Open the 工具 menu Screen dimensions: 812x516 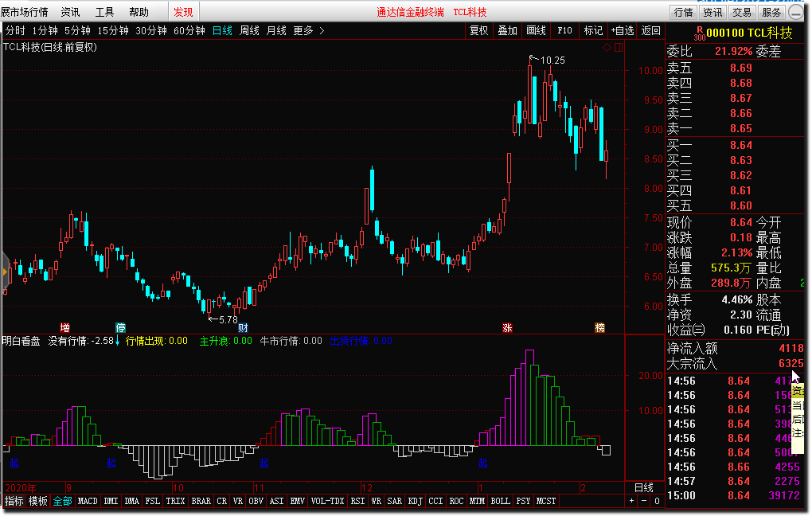104,12
